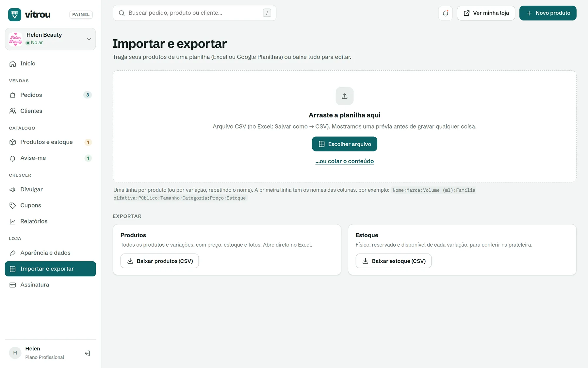This screenshot has width=588, height=368.
Task: Expand the Helen Beauty store switcher chevron
Action: 89,39
